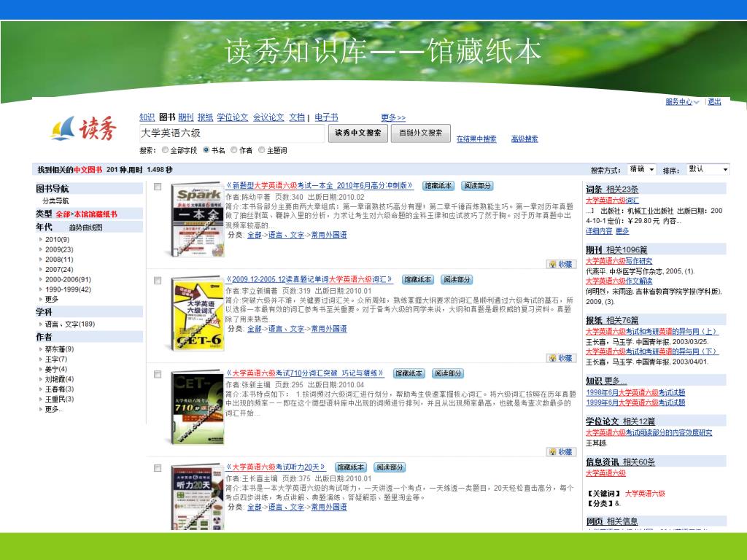
Task: Click 收藏 for the 新题型大学英语六级 book
Action: [561, 264]
